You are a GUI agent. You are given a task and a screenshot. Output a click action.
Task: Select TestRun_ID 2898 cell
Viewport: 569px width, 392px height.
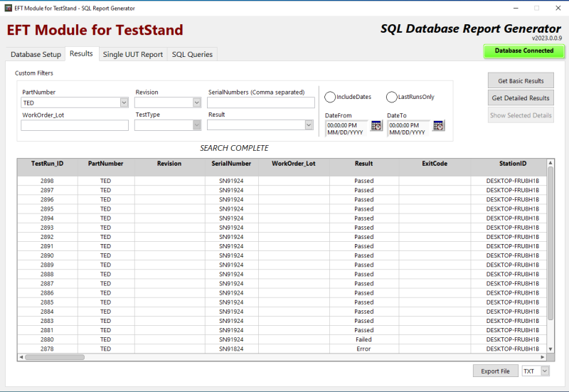tap(47, 181)
